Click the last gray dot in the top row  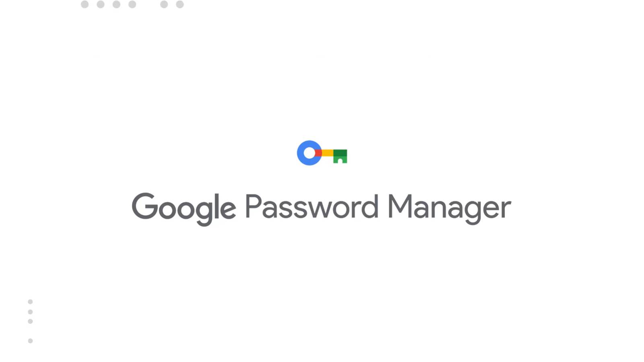180,4
